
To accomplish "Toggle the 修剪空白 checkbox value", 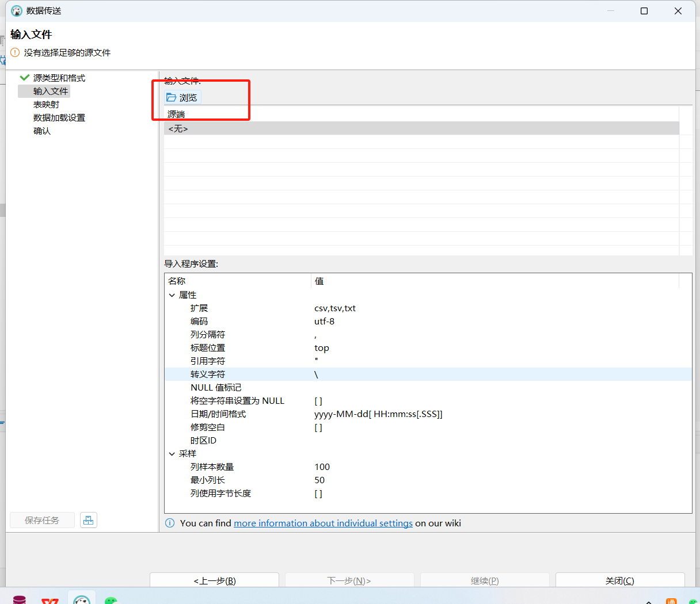I will (x=318, y=427).
